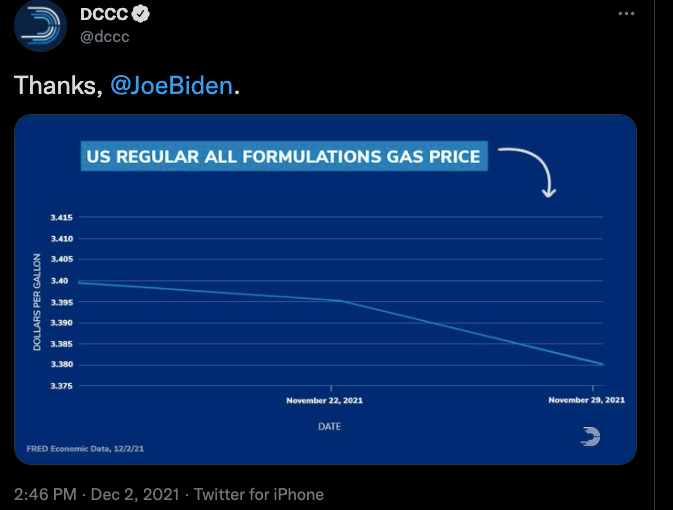
Task: Click the DATE label under the chart
Action: coord(330,424)
